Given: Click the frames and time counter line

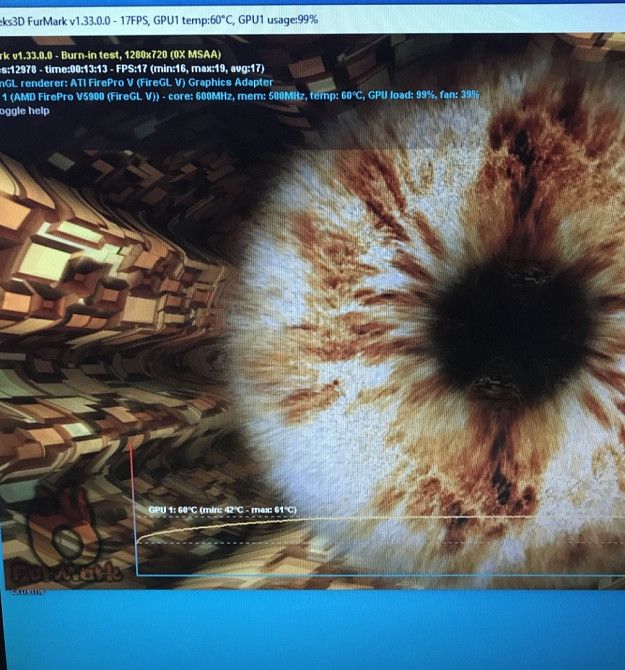Looking at the screenshot, I should point(130,67).
